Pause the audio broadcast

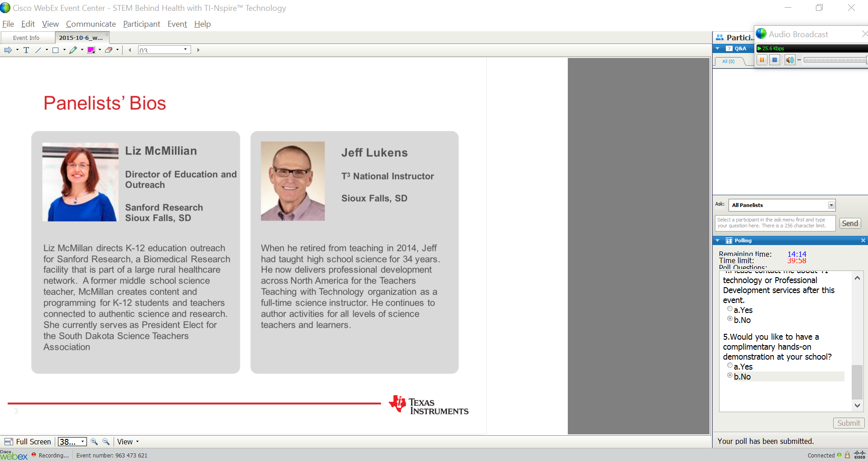(762, 60)
